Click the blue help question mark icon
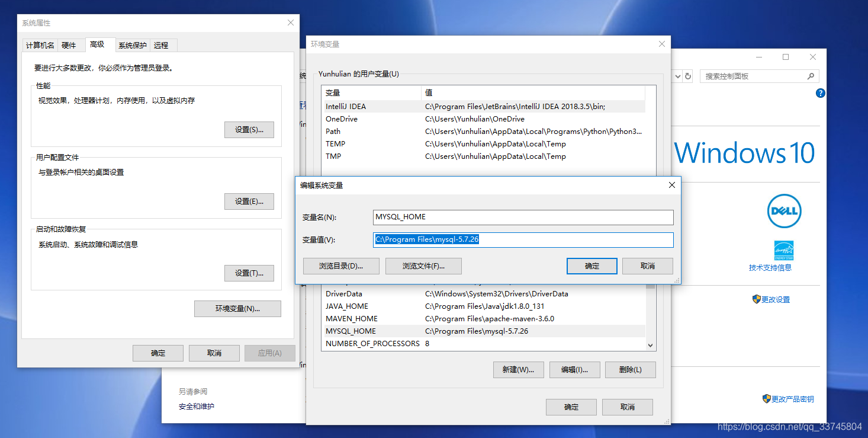The height and width of the screenshot is (438, 868). tap(820, 93)
